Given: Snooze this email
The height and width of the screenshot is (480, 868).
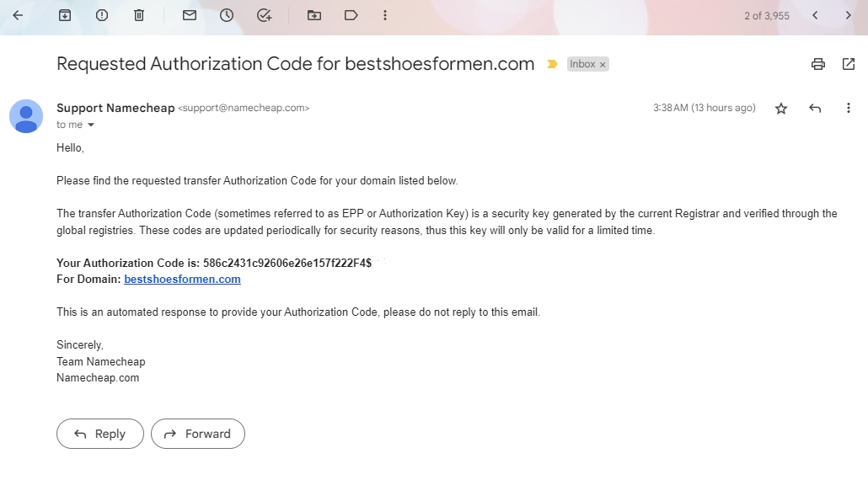Looking at the screenshot, I should point(227,15).
